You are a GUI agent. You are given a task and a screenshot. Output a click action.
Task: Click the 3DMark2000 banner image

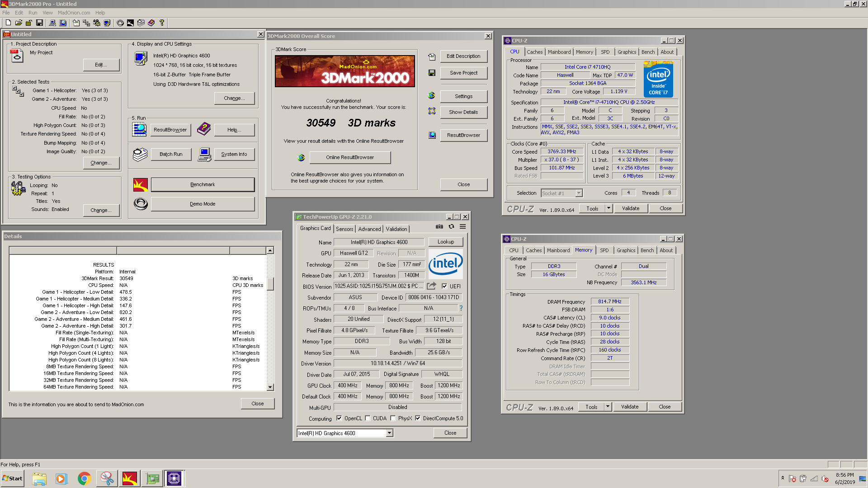tap(344, 71)
